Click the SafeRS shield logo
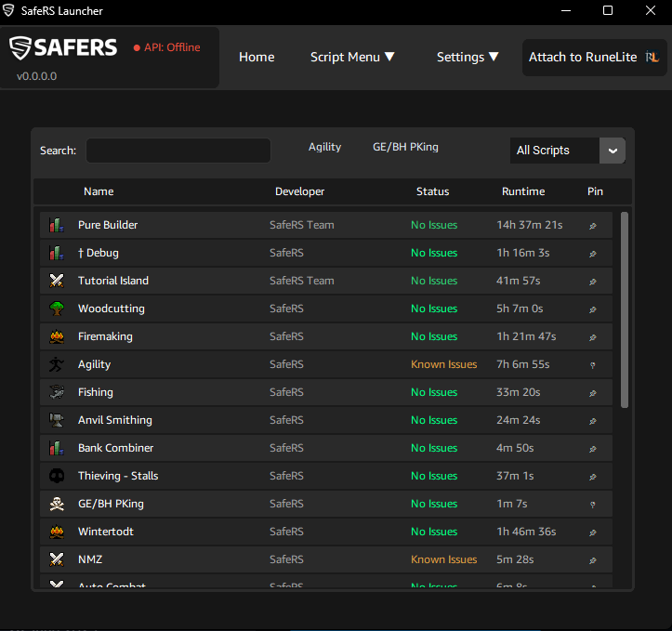This screenshot has height=631, width=672. [20, 47]
